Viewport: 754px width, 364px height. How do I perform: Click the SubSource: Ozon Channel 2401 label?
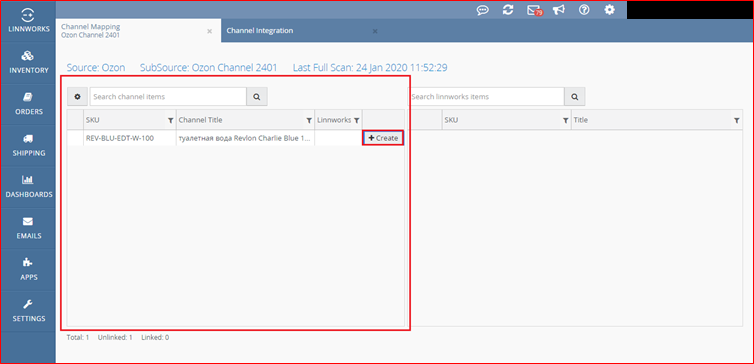[x=208, y=68]
